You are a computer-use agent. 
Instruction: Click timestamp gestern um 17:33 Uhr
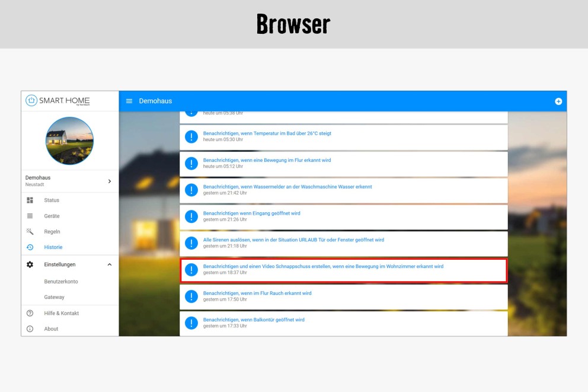click(x=225, y=326)
